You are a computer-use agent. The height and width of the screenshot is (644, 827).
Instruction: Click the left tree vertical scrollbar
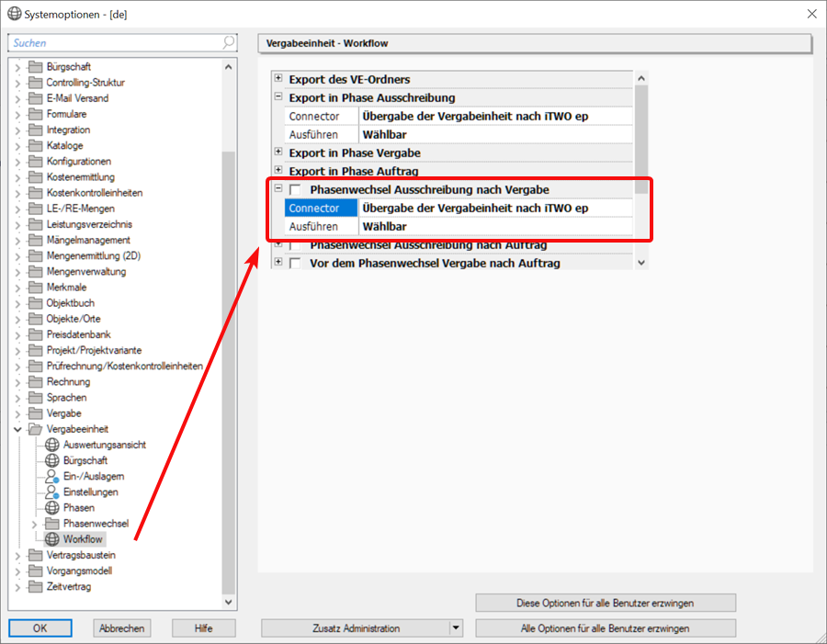click(x=229, y=367)
